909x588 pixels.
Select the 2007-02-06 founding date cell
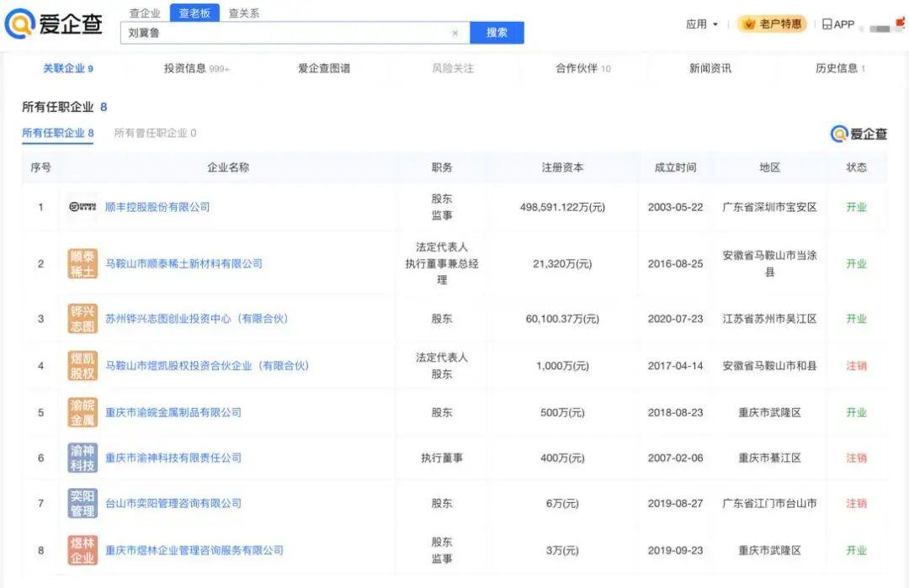(x=675, y=458)
